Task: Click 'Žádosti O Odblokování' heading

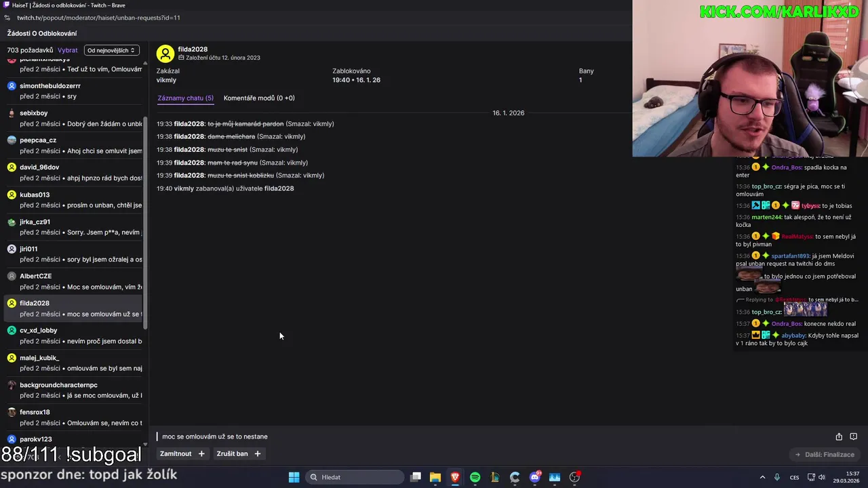Action: [x=42, y=33]
